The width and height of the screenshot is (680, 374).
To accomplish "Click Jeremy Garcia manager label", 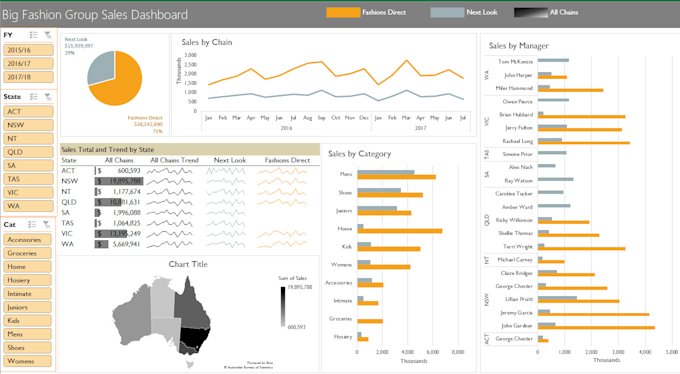I will tap(516, 312).
